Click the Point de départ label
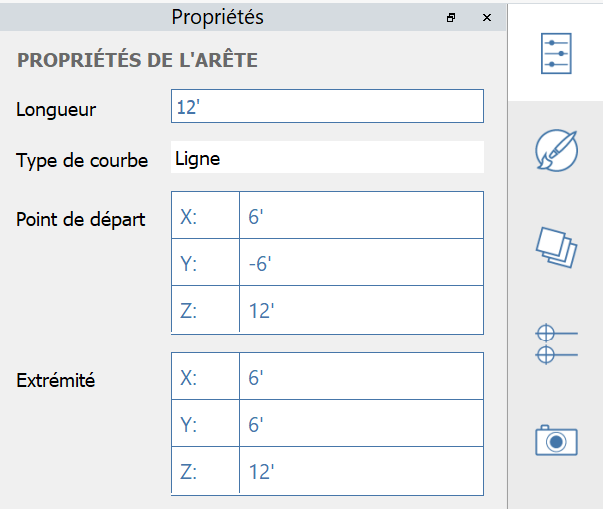This screenshot has width=603, height=509. click(81, 219)
